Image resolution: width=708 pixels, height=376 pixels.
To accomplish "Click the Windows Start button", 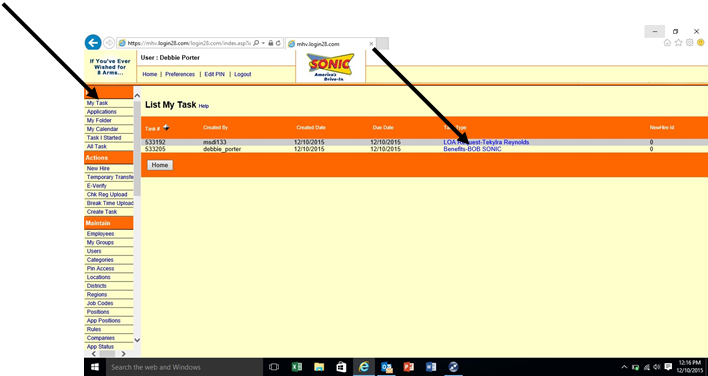I will [95, 367].
